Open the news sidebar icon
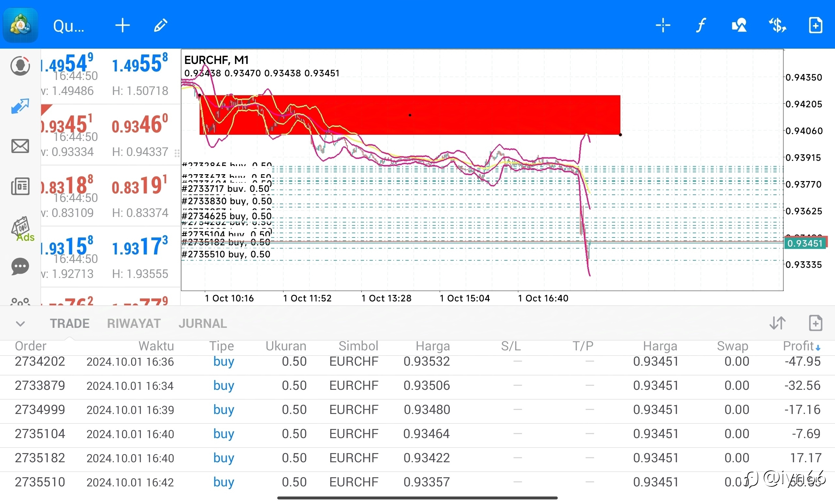 (20, 186)
